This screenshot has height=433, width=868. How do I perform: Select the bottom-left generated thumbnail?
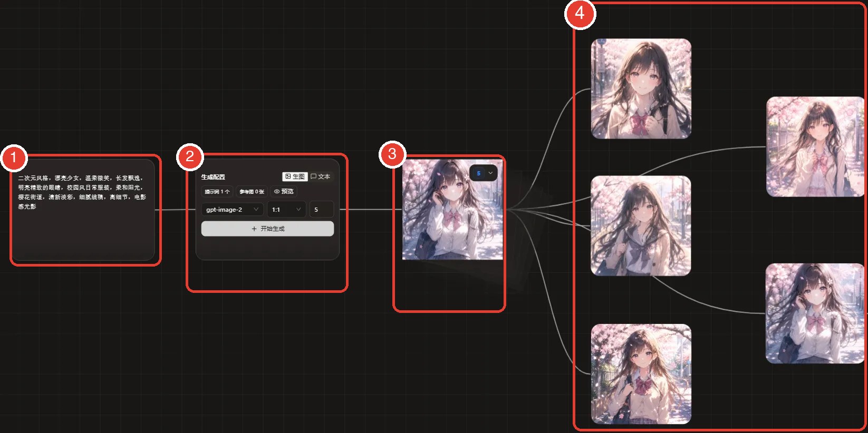click(x=641, y=374)
